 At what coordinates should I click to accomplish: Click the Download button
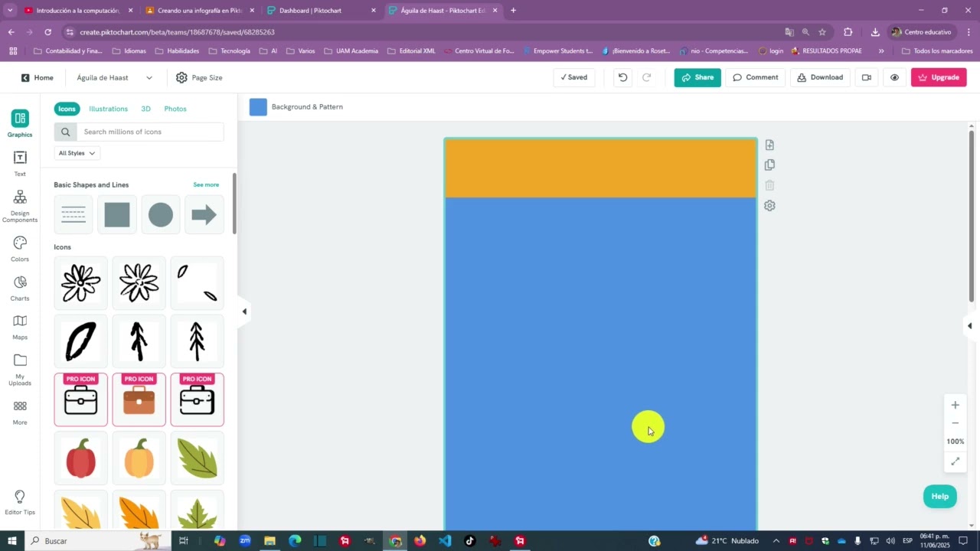(x=820, y=77)
